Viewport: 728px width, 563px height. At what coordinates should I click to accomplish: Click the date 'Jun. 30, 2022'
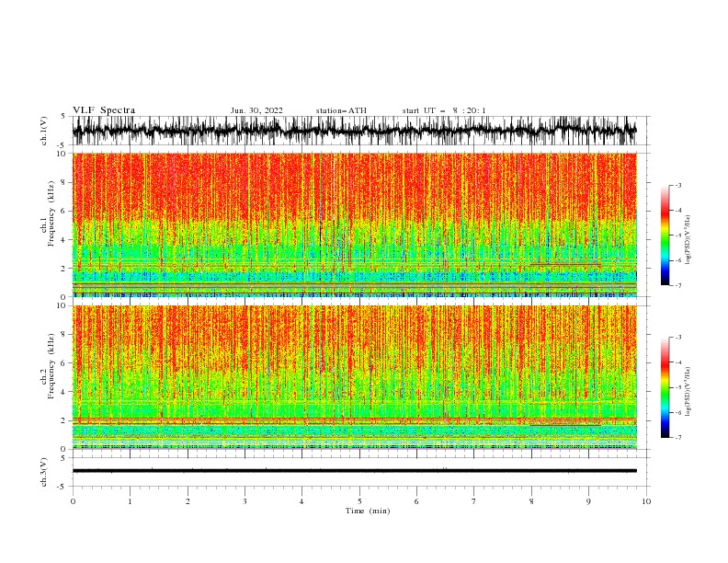256,110
